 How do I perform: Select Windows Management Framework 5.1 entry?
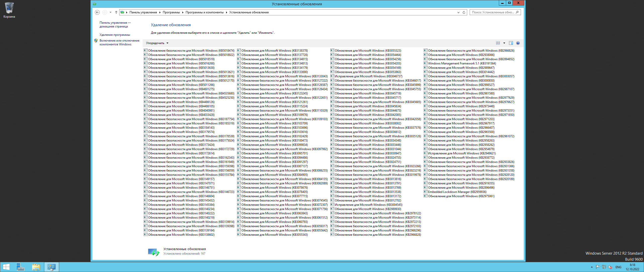pos(460,63)
